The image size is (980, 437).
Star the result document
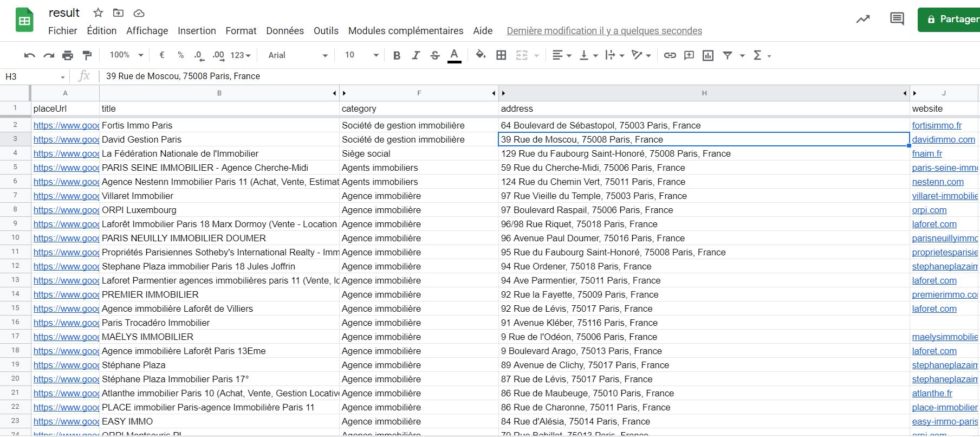(x=98, y=12)
